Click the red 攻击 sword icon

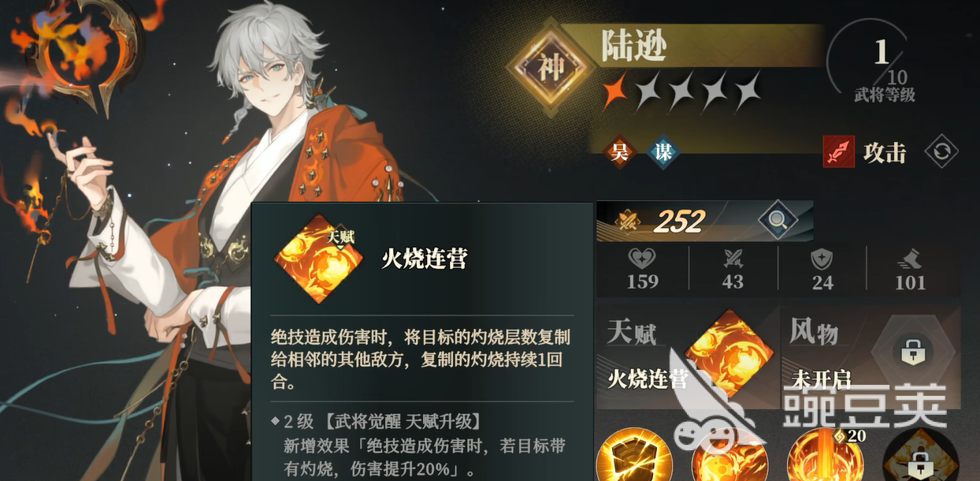(839, 151)
